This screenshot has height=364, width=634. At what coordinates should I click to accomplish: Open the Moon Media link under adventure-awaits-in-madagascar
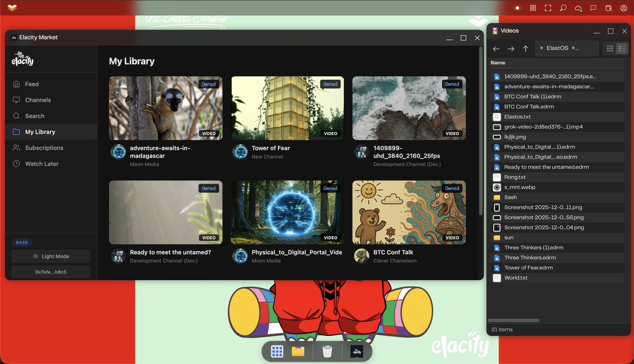coord(144,164)
